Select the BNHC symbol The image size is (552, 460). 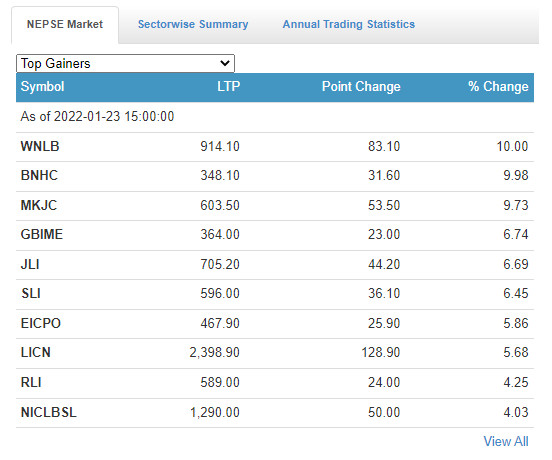coord(39,175)
